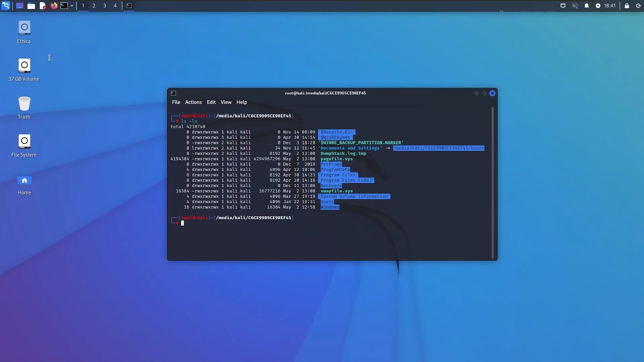The width and height of the screenshot is (644, 362).
Task: Open the Actions menu in terminal
Action: click(193, 102)
